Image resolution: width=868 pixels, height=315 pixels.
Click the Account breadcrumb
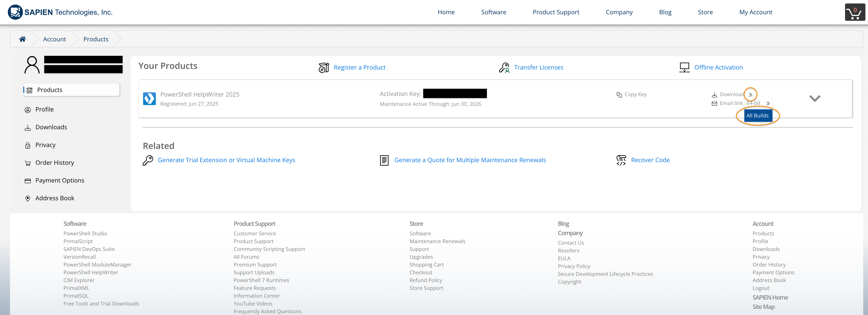tap(55, 39)
